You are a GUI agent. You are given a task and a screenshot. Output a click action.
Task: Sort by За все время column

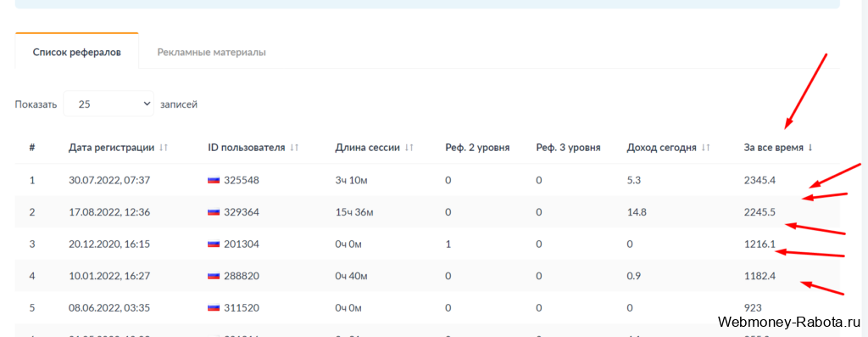[x=778, y=148]
